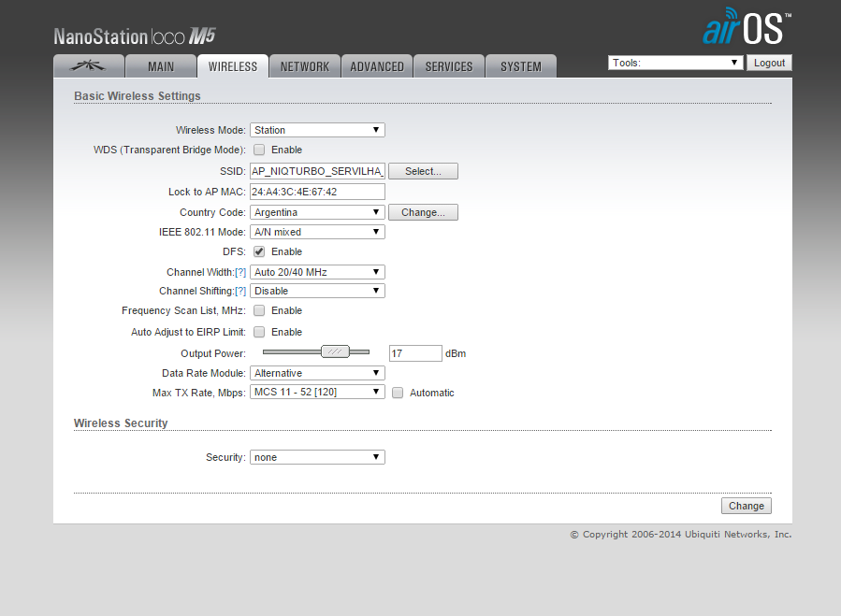Click the airOS logo

pos(747,27)
